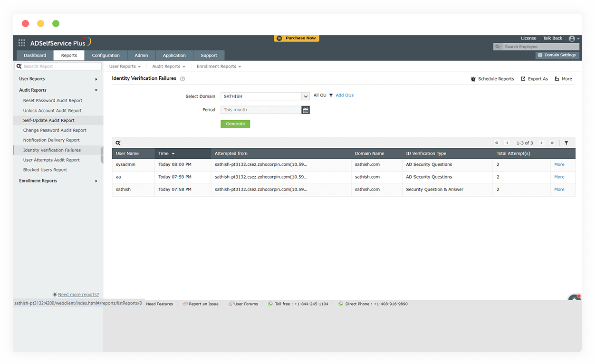Click the Schedule Reports alarm icon
Viewport: 596px width, 364px height.
473,79
